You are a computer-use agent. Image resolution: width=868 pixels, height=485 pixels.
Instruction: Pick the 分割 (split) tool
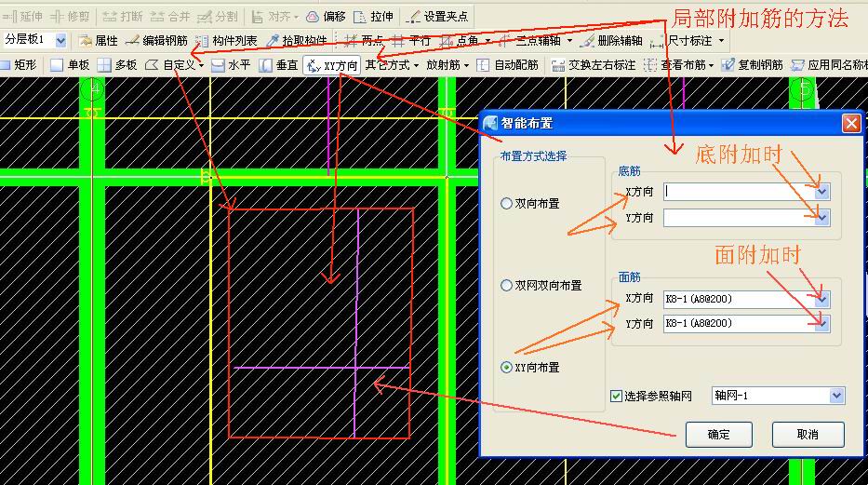(x=218, y=17)
